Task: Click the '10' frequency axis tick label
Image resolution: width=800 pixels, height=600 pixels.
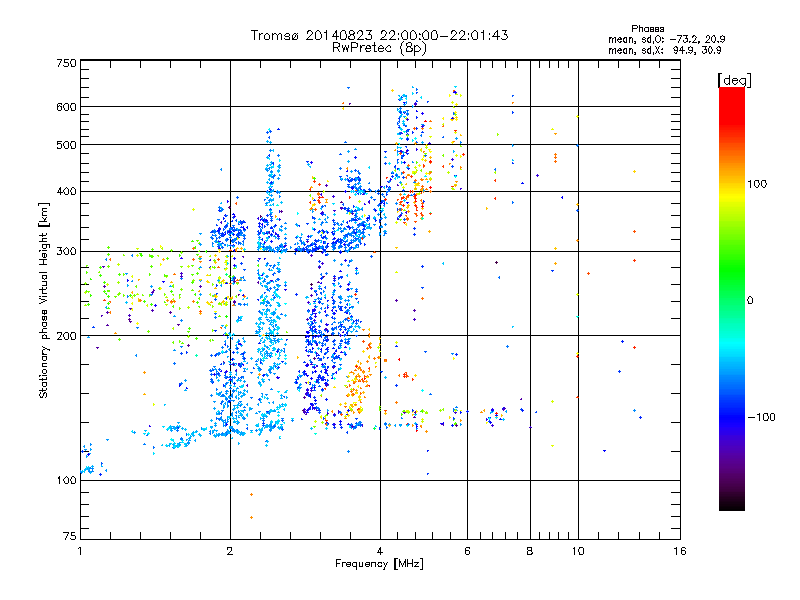Action: [578, 551]
